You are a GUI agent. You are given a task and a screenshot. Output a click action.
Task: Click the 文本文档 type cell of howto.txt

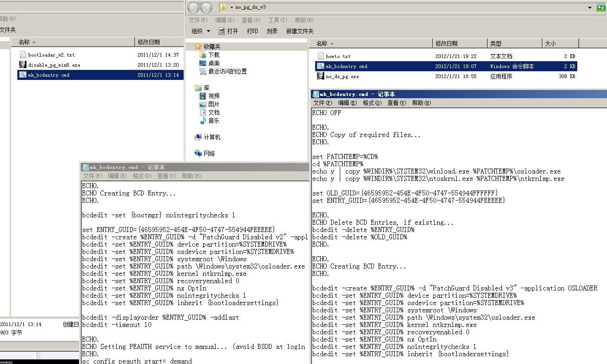point(501,56)
